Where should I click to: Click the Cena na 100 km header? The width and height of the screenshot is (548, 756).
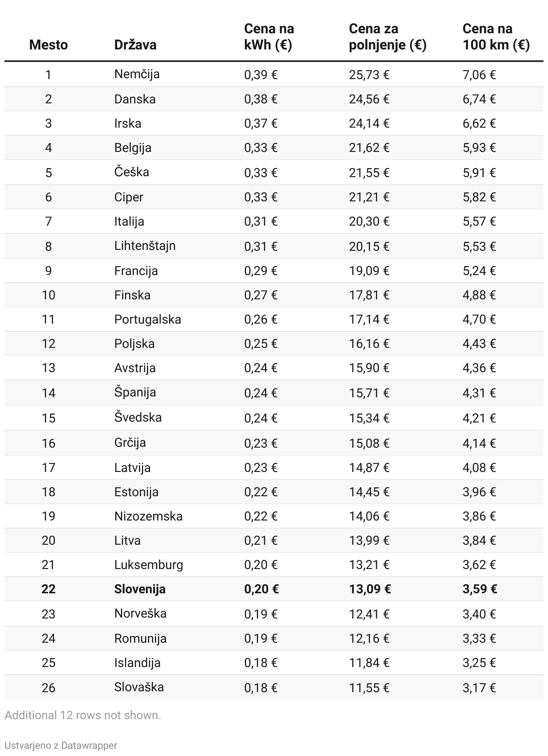click(x=496, y=37)
